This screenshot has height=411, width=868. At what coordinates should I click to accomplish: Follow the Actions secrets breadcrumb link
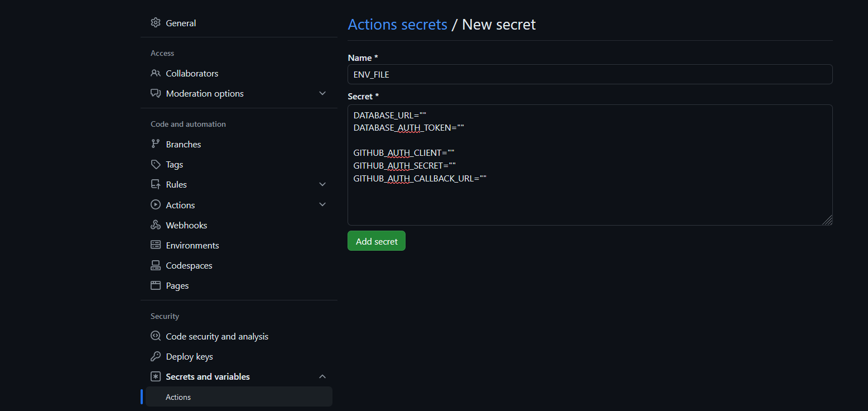pos(397,25)
